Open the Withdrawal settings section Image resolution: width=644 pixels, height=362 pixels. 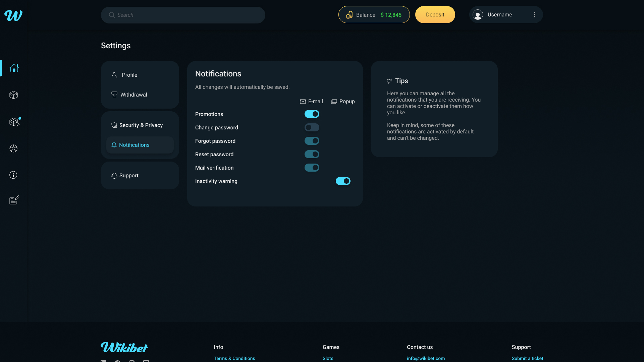pos(133,95)
